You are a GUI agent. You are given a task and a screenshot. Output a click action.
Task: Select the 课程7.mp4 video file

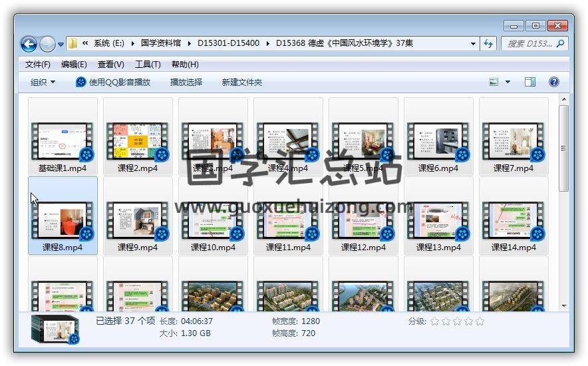click(x=513, y=140)
